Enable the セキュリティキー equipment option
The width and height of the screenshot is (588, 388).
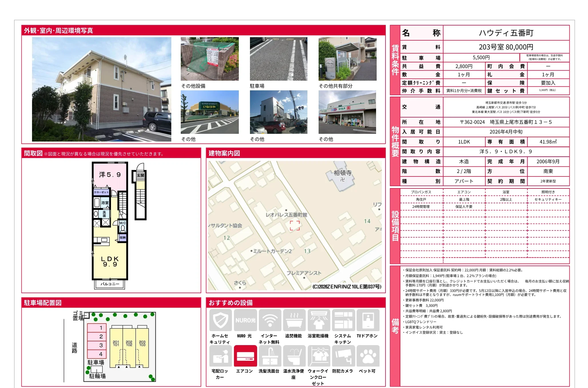point(549,199)
